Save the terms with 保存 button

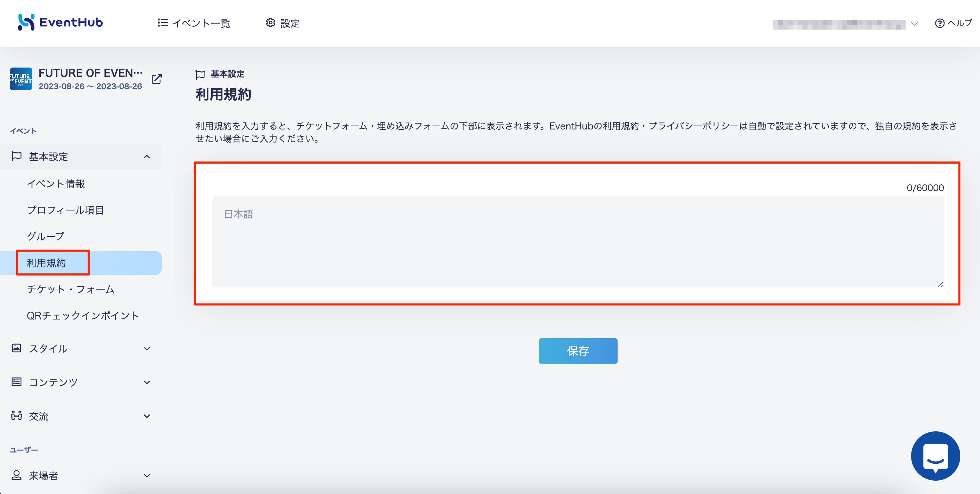(x=578, y=351)
